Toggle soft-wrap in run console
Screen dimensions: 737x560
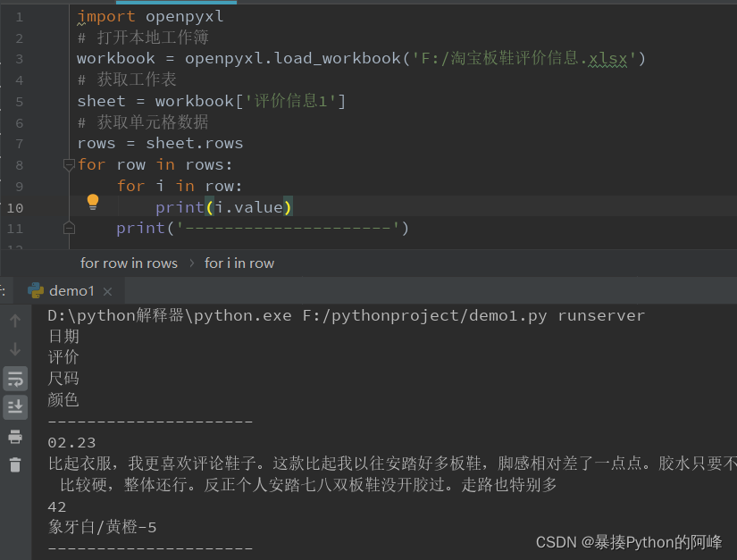pos(15,379)
